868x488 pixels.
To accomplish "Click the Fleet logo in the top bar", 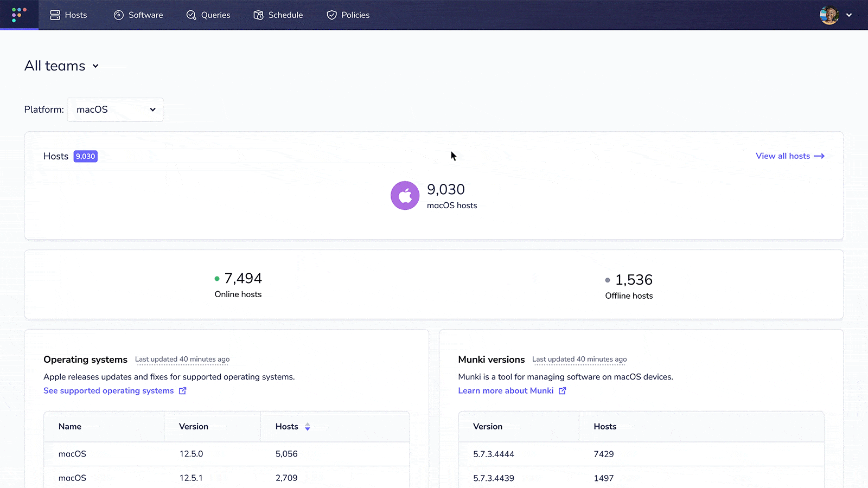I will pyautogui.click(x=19, y=15).
